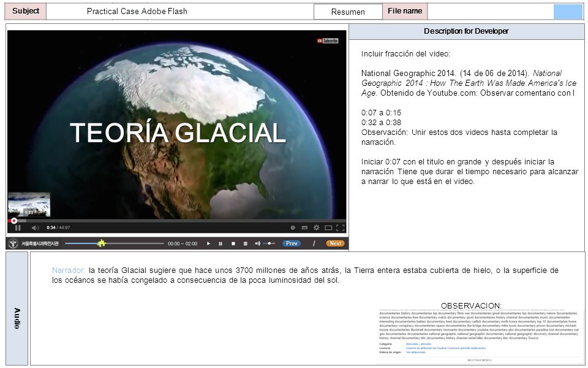This screenshot has width=588, height=368.
Task: Open the Mascotas y animales category link
Action: [418, 344]
